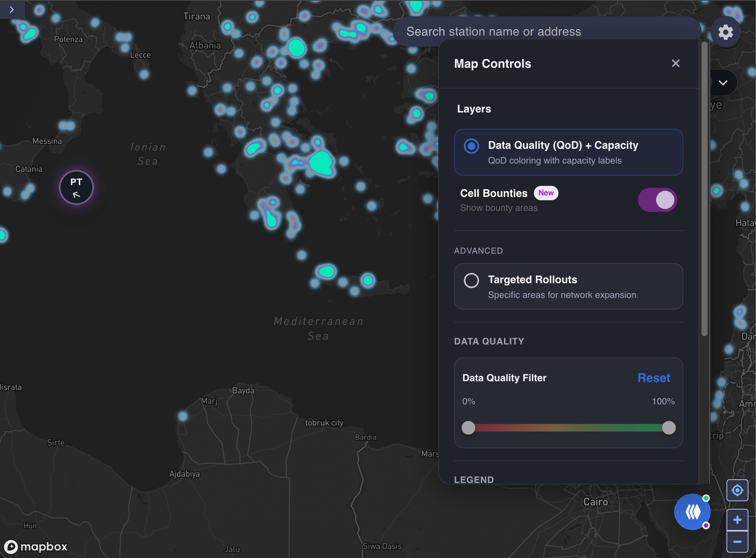Reset the Data Quality Filter

(653, 378)
